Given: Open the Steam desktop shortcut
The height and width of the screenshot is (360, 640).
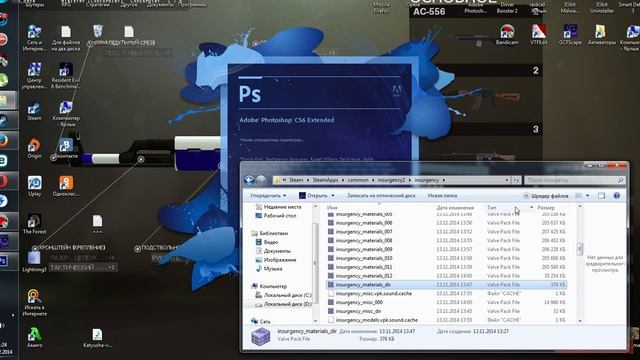Looking at the screenshot, I should 34,111.
